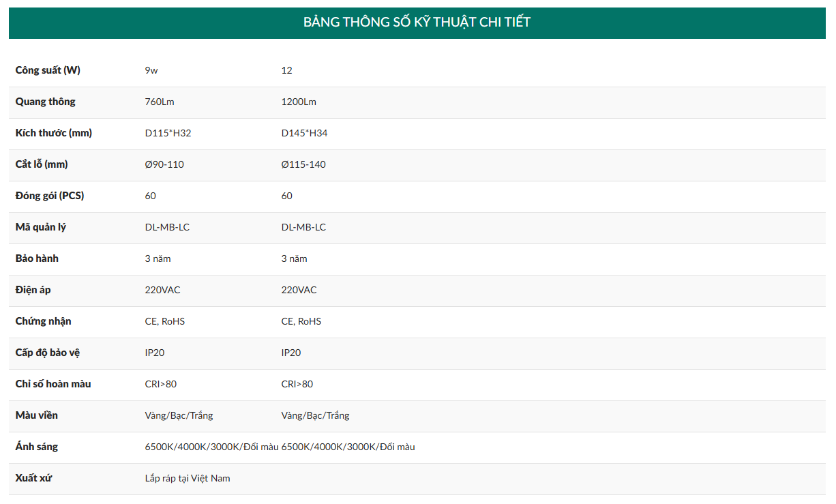836x504 pixels.
Task: Click the 1200Lm luminous flux value
Action: (299, 102)
